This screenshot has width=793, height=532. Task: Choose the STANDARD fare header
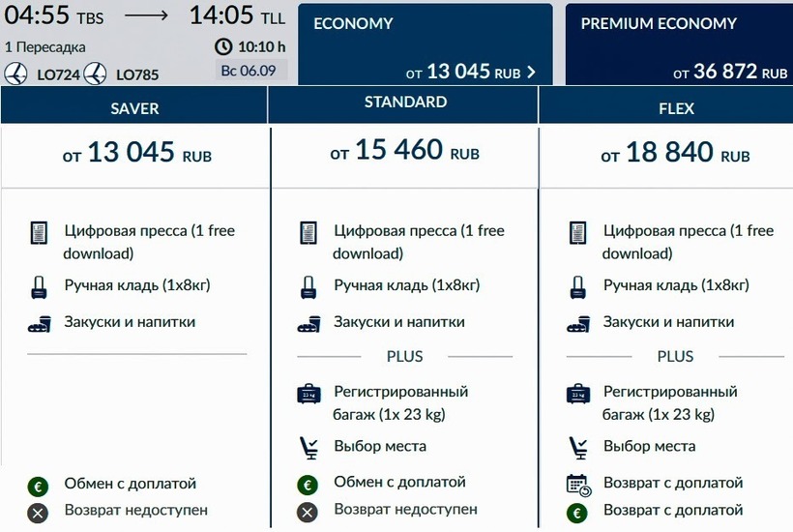[x=403, y=104]
